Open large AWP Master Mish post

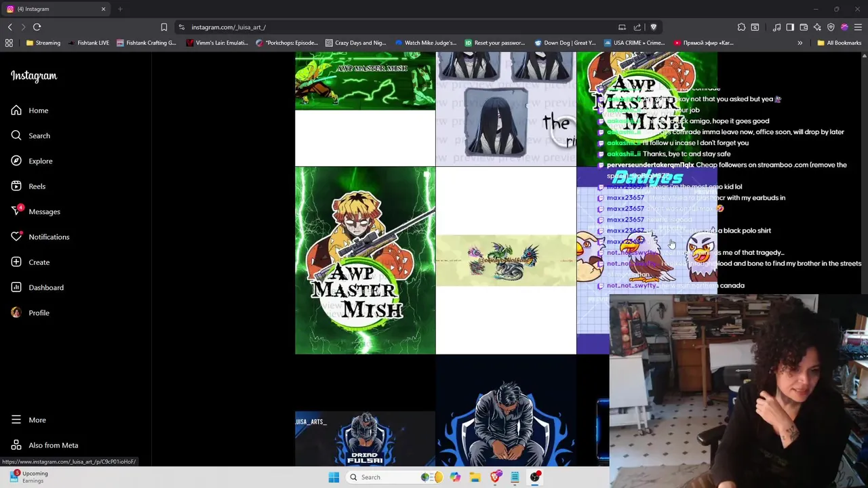(x=365, y=260)
